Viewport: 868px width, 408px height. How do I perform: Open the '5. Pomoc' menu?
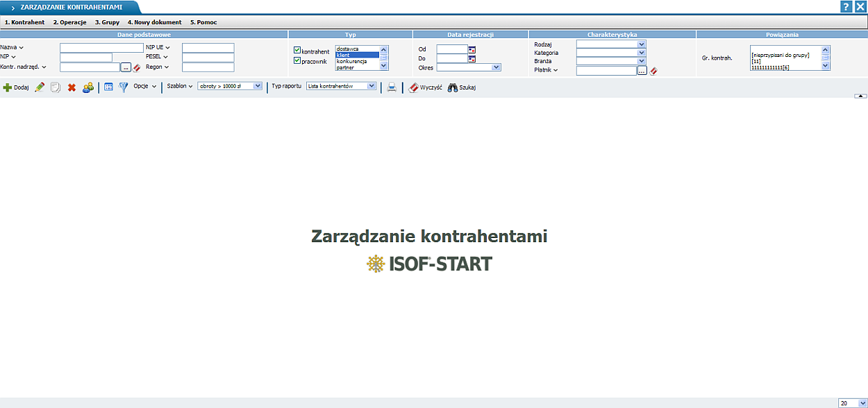coord(203,22)
